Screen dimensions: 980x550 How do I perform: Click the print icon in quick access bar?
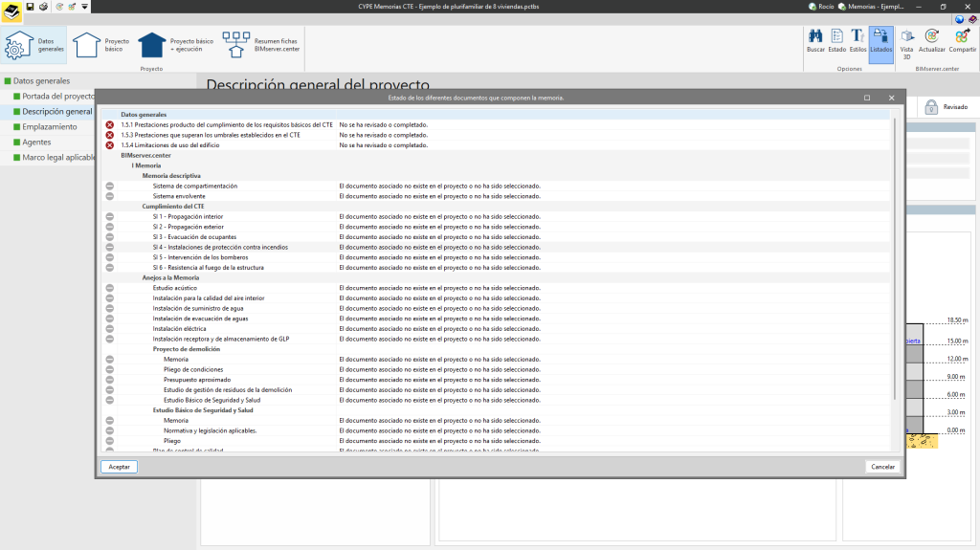43,7
